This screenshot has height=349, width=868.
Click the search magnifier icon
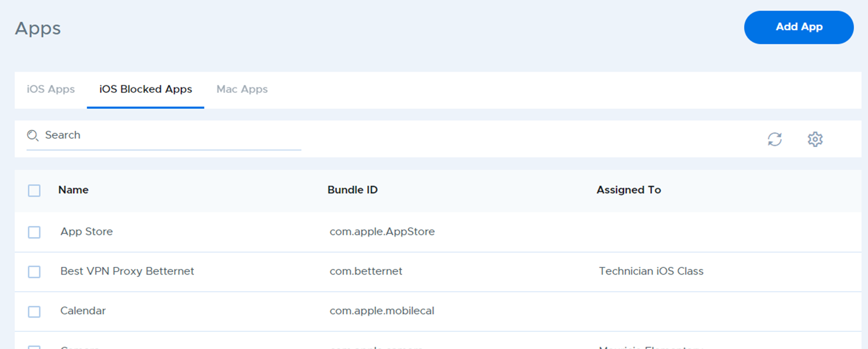point(32,135)
